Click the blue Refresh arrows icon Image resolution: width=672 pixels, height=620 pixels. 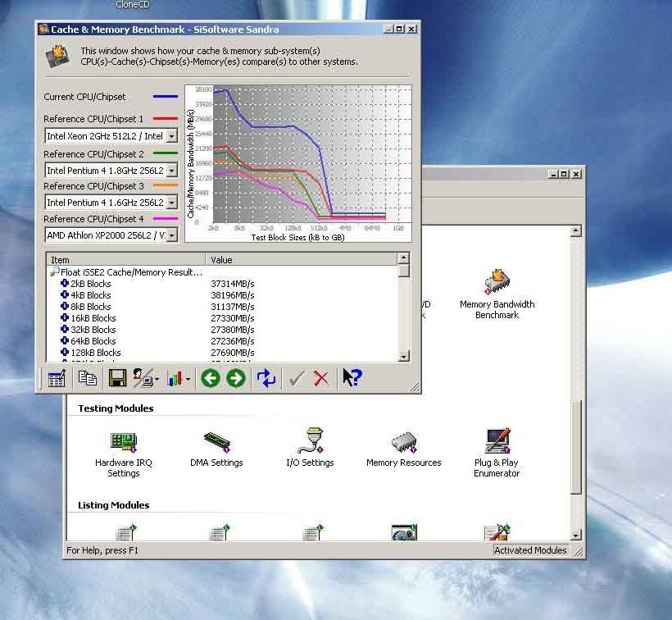click(x=266, y=379)
